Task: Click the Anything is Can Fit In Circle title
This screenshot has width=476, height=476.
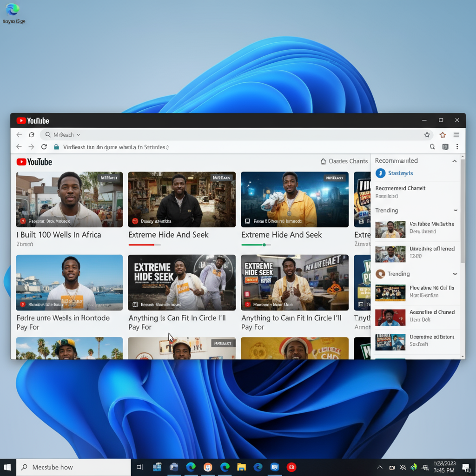Action: 177,323
